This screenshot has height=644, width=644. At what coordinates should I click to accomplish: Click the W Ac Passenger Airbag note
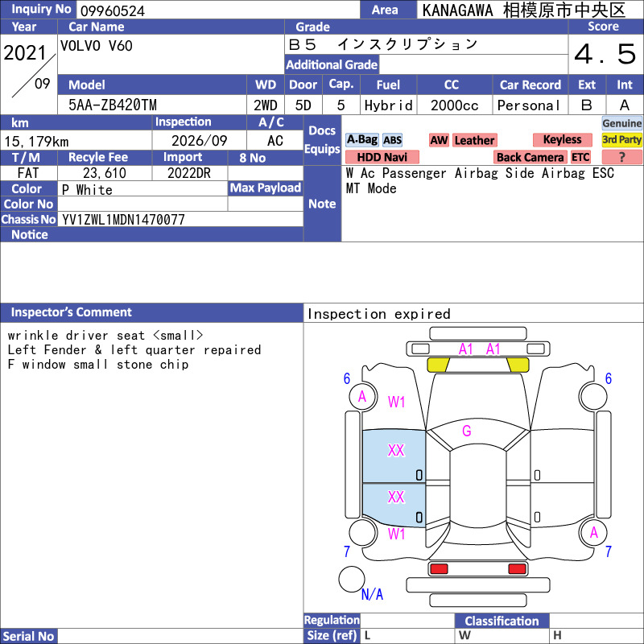[480, 173]
